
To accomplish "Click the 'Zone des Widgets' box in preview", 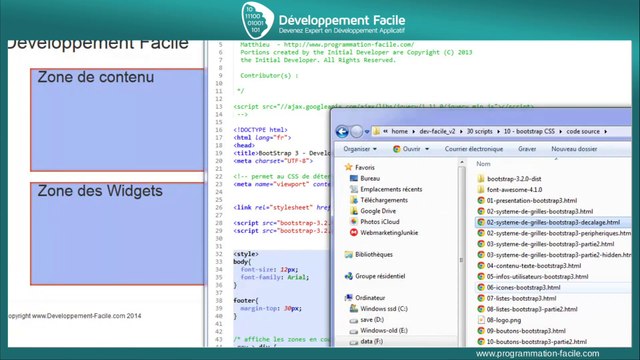I will coord(117,233).
